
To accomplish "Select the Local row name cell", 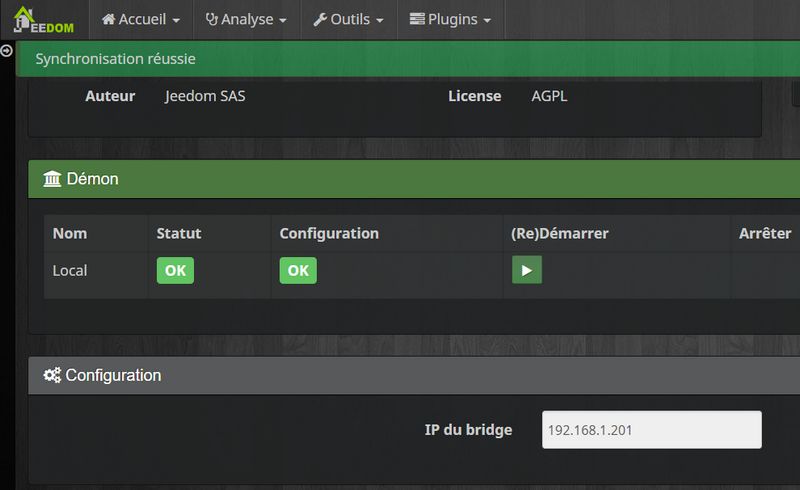I will (70, 271).
